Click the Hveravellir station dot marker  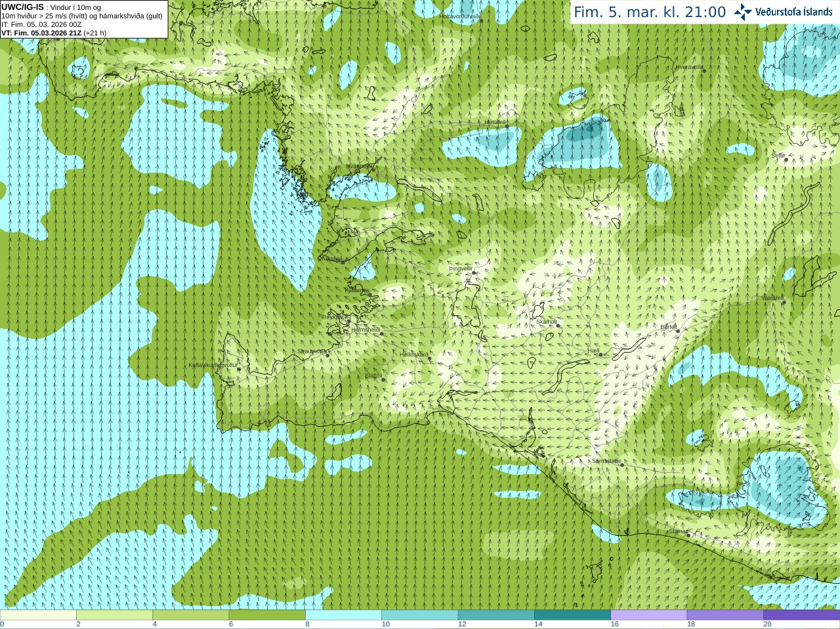click(x=704, y=70)
